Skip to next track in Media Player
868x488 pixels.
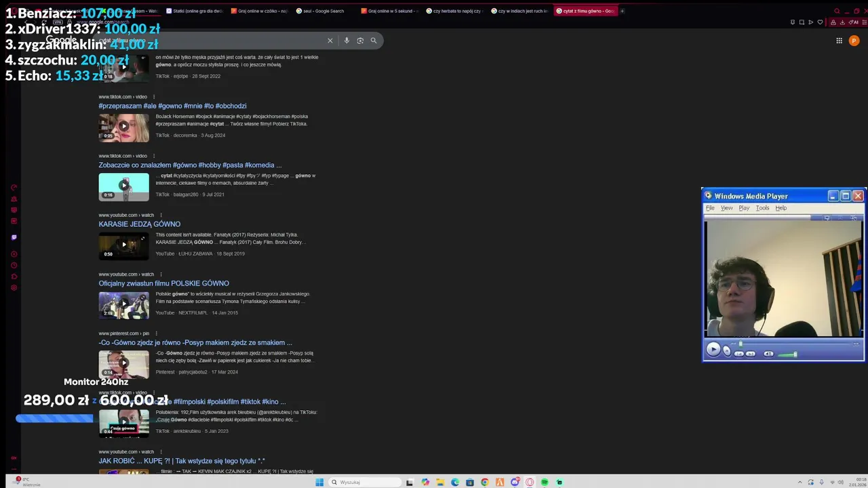coord(751,354)
